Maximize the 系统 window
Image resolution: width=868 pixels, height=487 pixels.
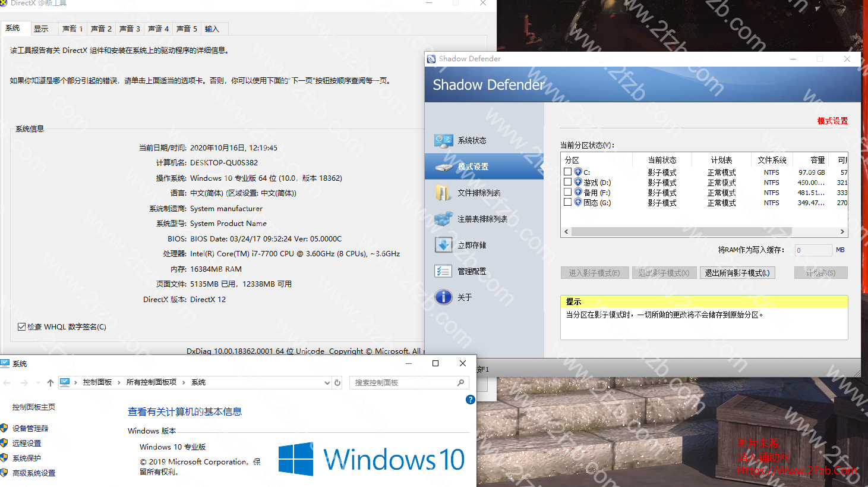[435, 363]
